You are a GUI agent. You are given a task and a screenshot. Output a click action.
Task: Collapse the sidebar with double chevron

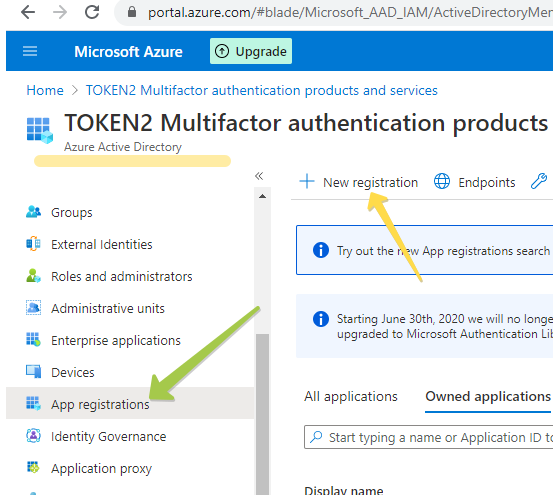coord(259,176)
